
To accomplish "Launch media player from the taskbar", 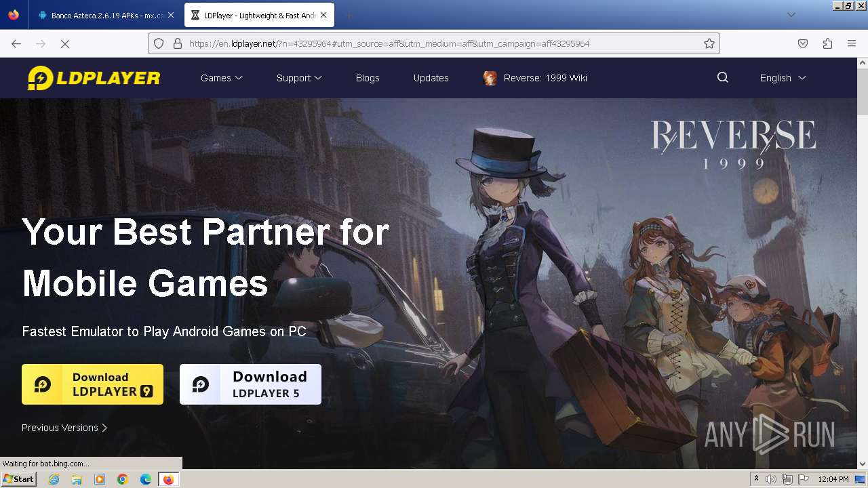I will [x=100, y=479].
